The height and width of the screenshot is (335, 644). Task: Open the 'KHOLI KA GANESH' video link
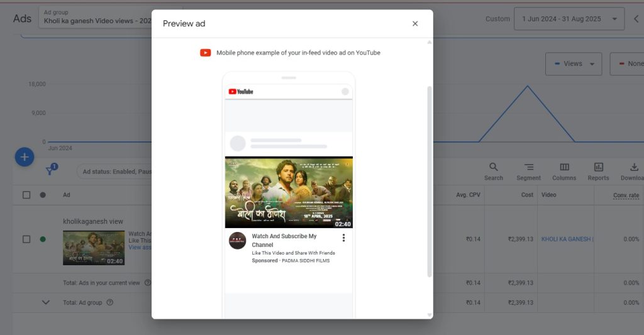pos(567,239)
